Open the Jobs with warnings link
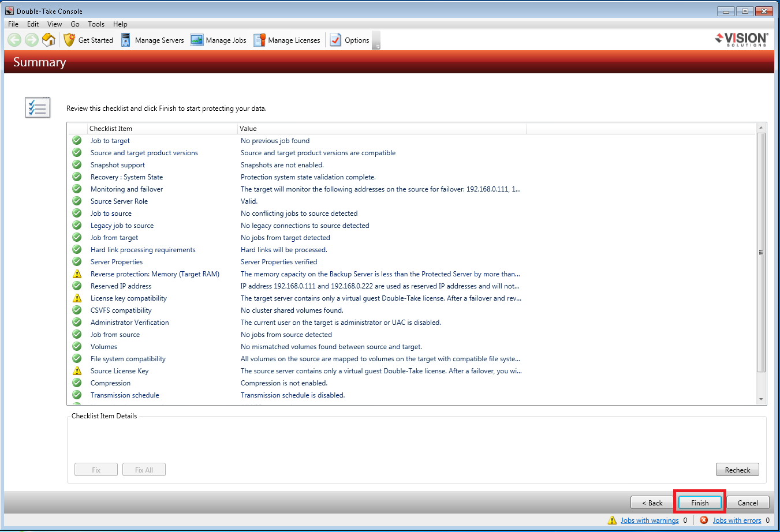The width and height of the screenshot is (780, 532). 650,520
